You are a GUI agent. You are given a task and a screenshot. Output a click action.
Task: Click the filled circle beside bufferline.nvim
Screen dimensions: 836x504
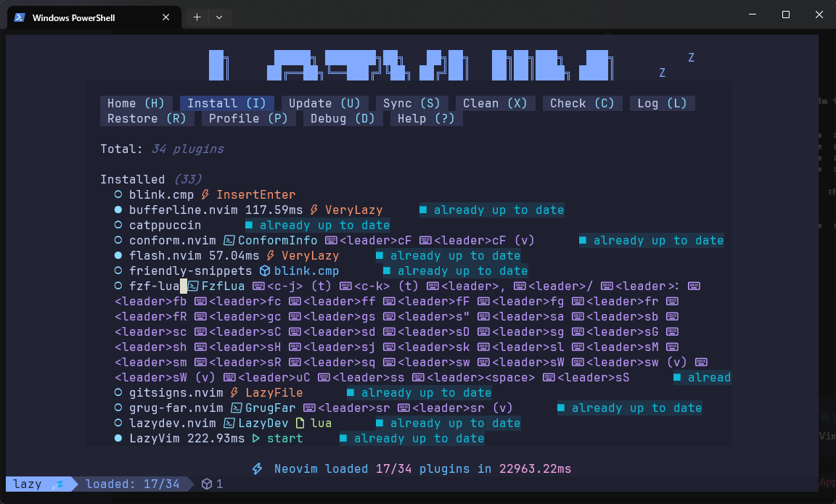pos(118,210)
